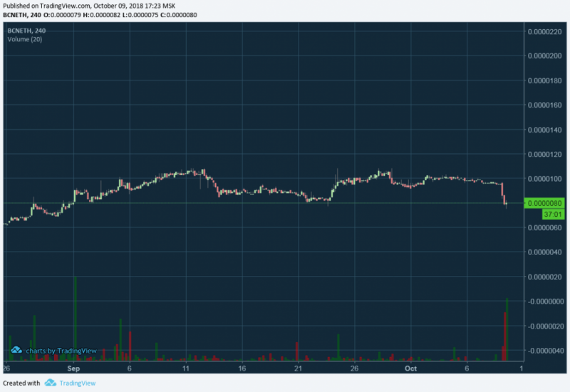Click the 'Sep' label on the time axis

[x=73, y=368]
